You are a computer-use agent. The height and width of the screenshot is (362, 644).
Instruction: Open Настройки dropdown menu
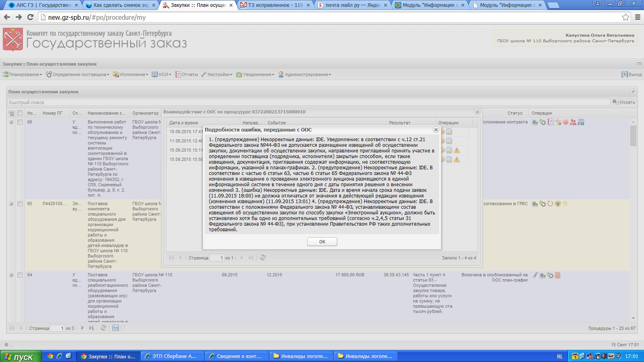(x=217, y=74)
